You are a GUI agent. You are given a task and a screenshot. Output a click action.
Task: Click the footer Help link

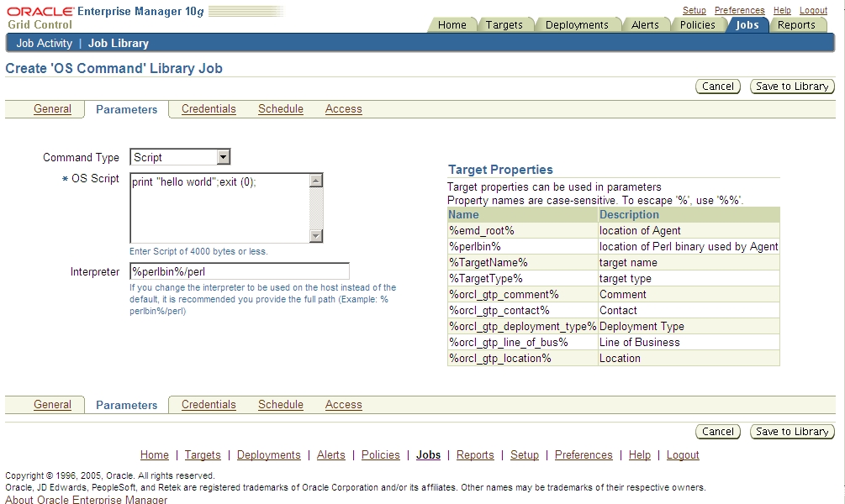[x=640, y=455]
